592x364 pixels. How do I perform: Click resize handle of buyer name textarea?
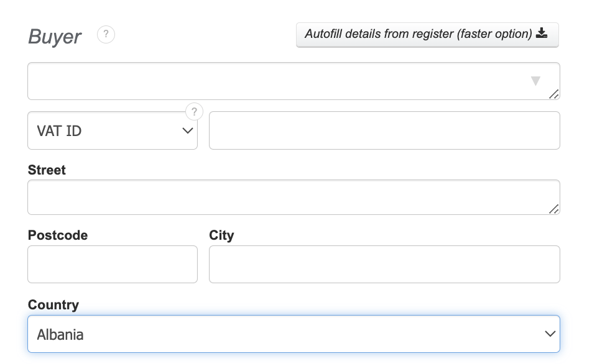[x=553, y=94]
